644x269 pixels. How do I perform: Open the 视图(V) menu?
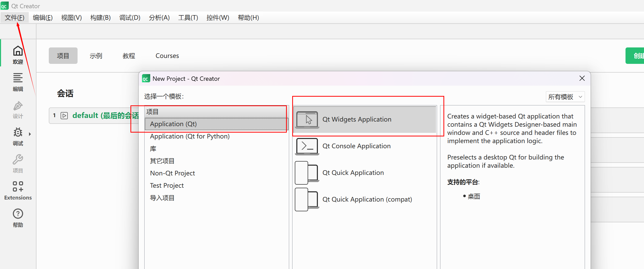[x=71, y=17]
